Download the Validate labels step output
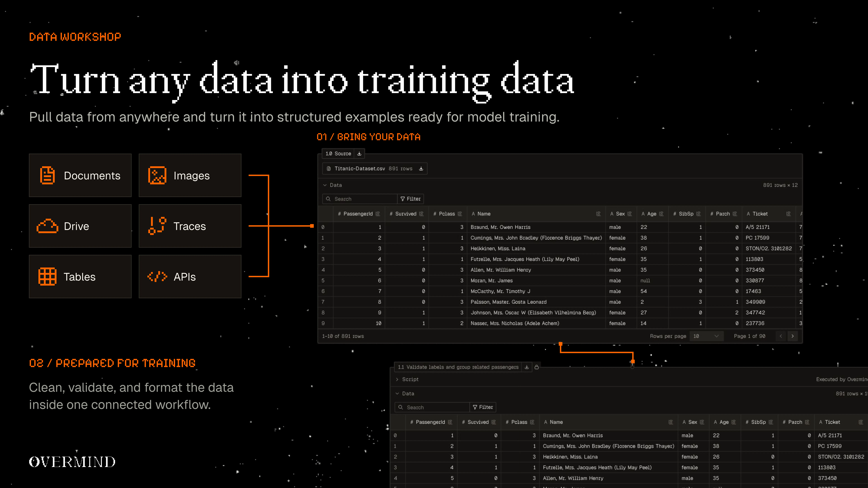This screenshot has height=488, width=868. click(527, 367)
